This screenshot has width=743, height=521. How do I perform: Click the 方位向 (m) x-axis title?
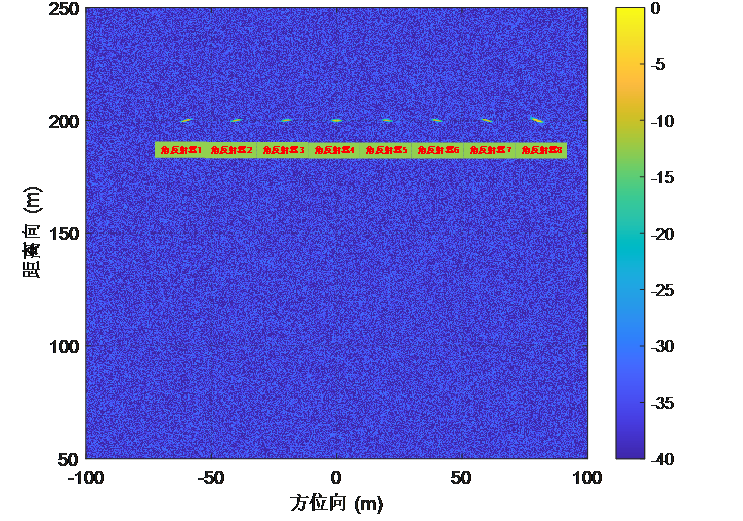[336, 503]
